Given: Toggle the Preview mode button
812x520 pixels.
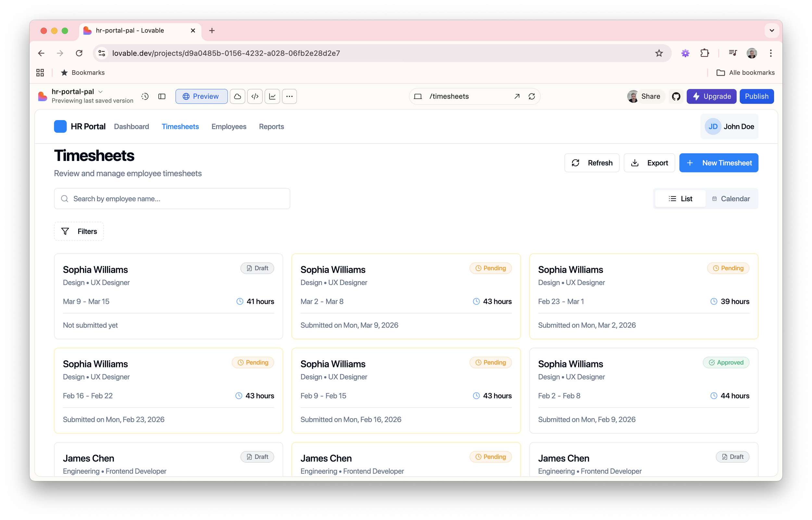Looking at the screenshot, I should point(201,96).
